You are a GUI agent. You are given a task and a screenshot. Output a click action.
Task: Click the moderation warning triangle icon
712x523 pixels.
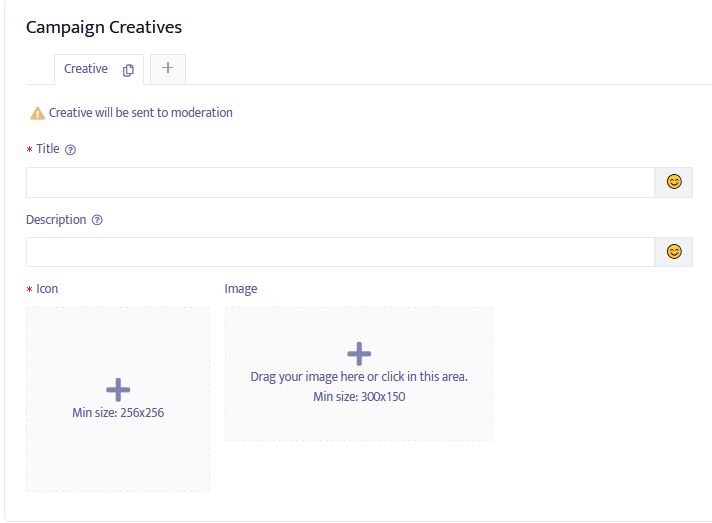click(x=37, y=113)
